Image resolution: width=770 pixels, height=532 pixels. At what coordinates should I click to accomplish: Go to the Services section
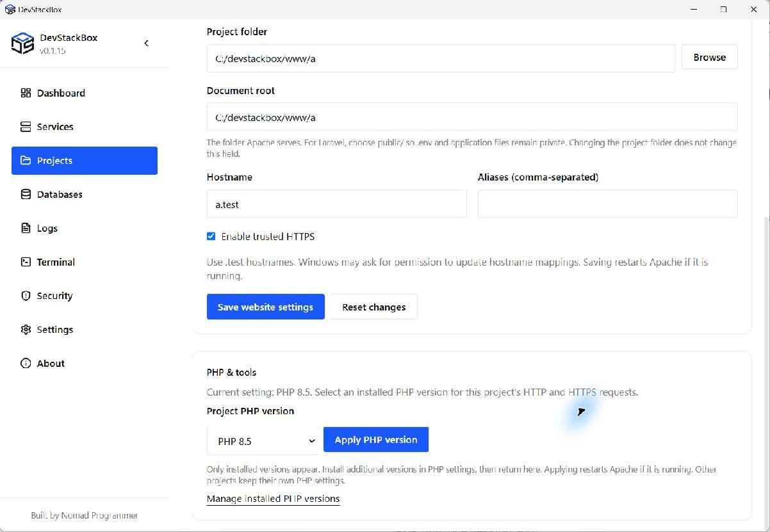tap(85, 127)
